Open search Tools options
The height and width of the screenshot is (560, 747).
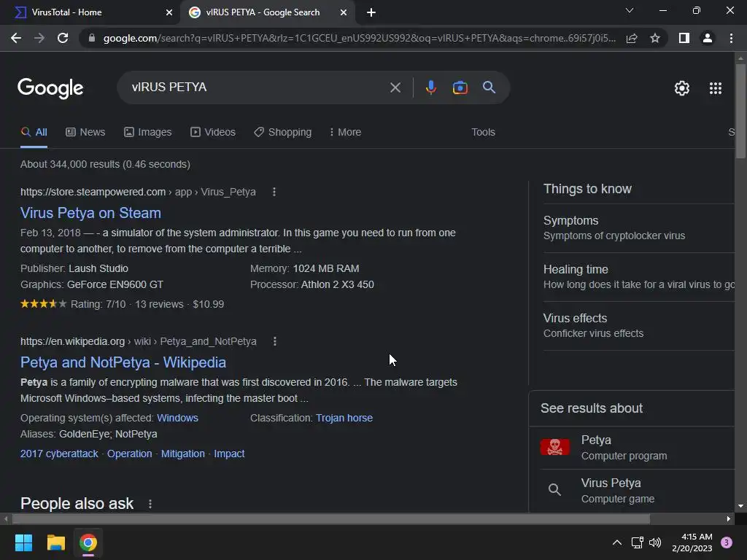click(483, 133)
